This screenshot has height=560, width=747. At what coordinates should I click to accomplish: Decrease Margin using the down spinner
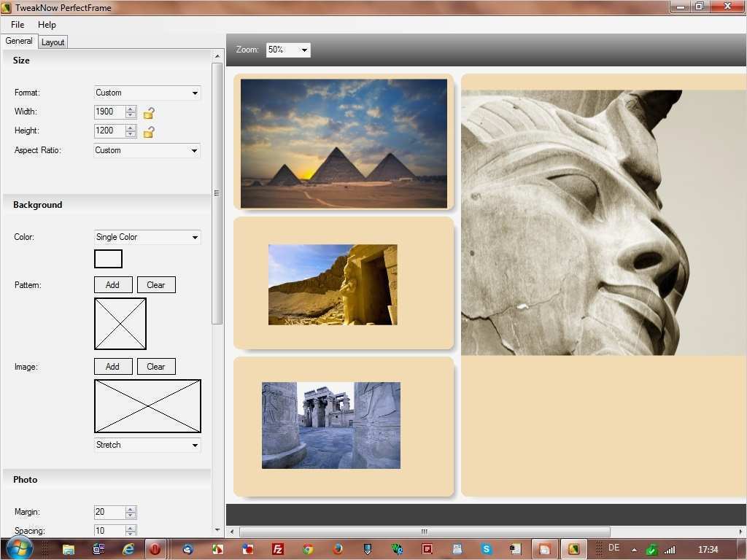coord(131,516)
